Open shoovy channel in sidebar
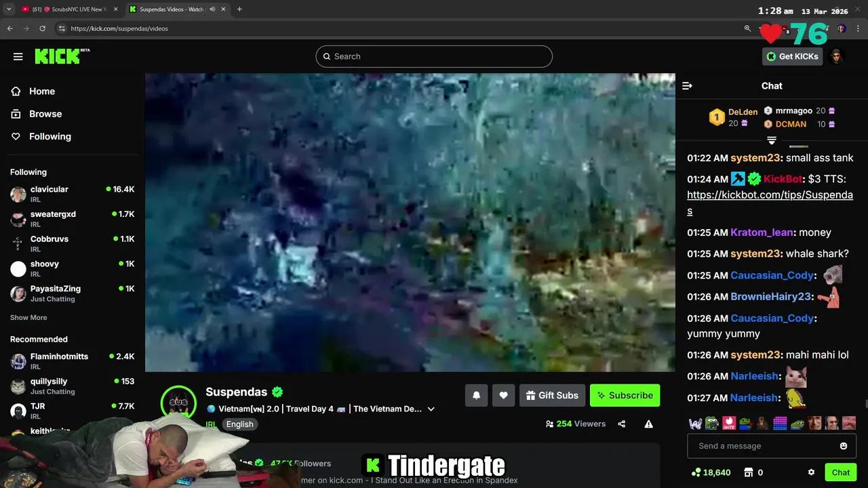Image resolution: width=868 pixels, height=488 pixels. coord(72,268)
